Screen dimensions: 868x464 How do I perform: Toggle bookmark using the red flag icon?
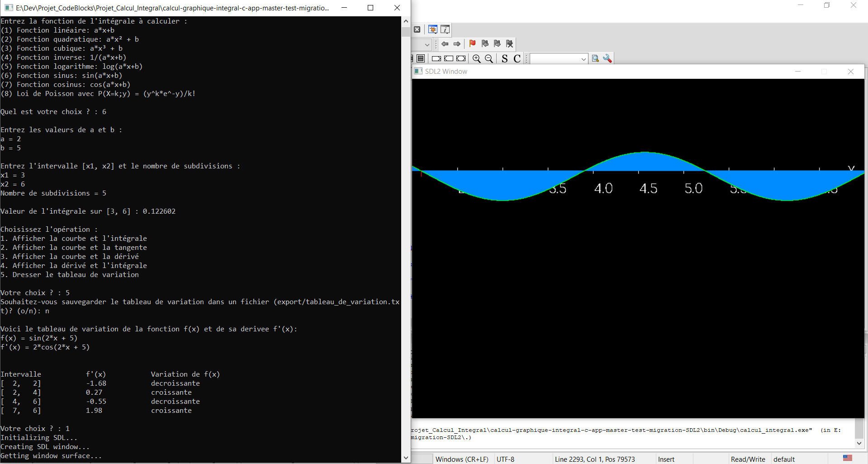pos(472,43)
